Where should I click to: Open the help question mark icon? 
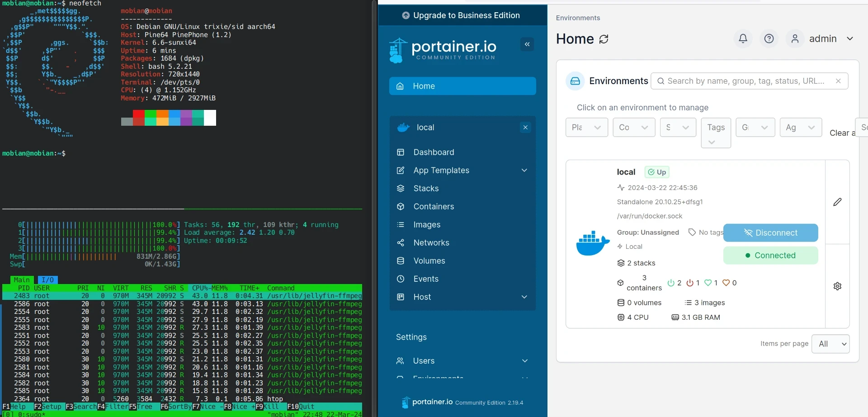tap(769, 39)
